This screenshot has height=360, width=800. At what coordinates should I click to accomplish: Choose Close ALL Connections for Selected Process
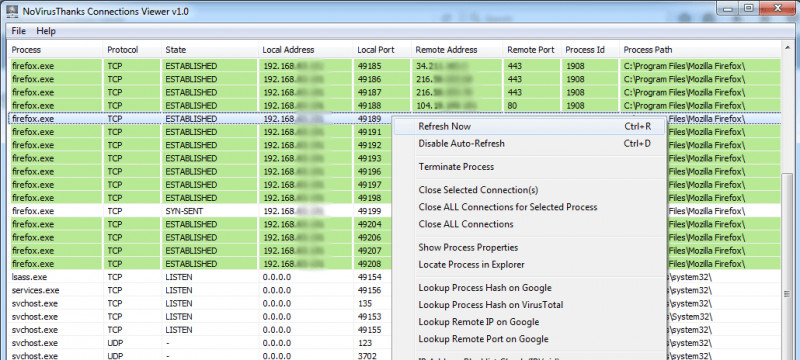click(x=530, y=207)
